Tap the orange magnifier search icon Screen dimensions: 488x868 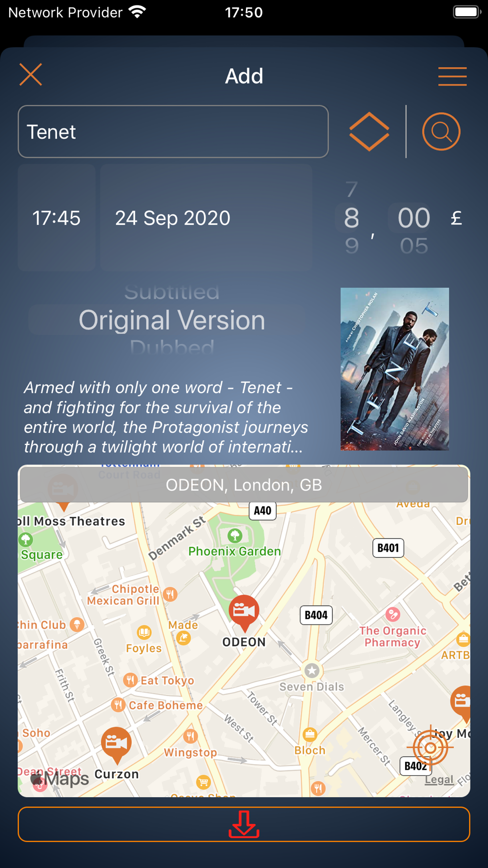point(441,132)
